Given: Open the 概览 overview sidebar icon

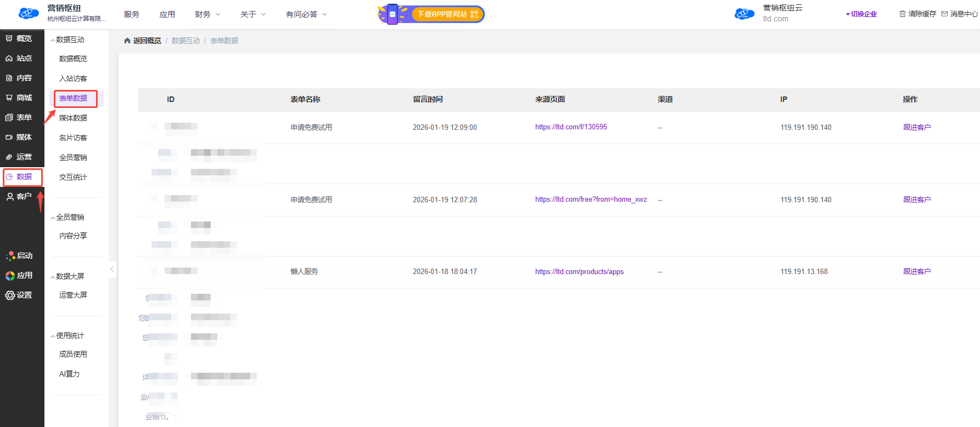Looking at the screenshot, I should [x=9, y=38].
